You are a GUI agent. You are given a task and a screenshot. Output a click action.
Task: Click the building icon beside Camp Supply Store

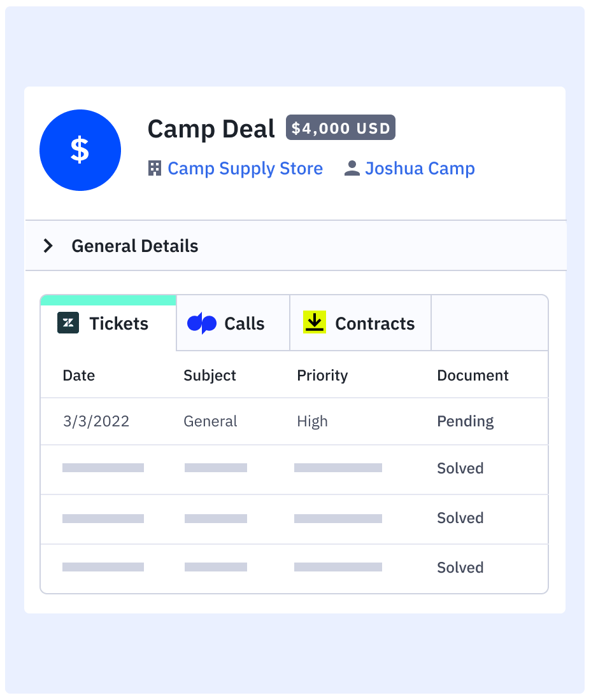[x=155, y=168]
